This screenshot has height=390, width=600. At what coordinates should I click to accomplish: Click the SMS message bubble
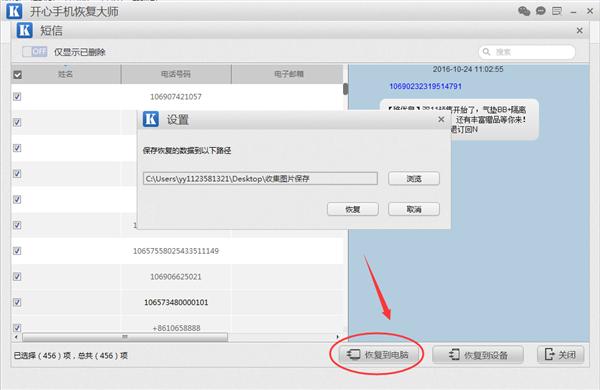pos(459,119)
